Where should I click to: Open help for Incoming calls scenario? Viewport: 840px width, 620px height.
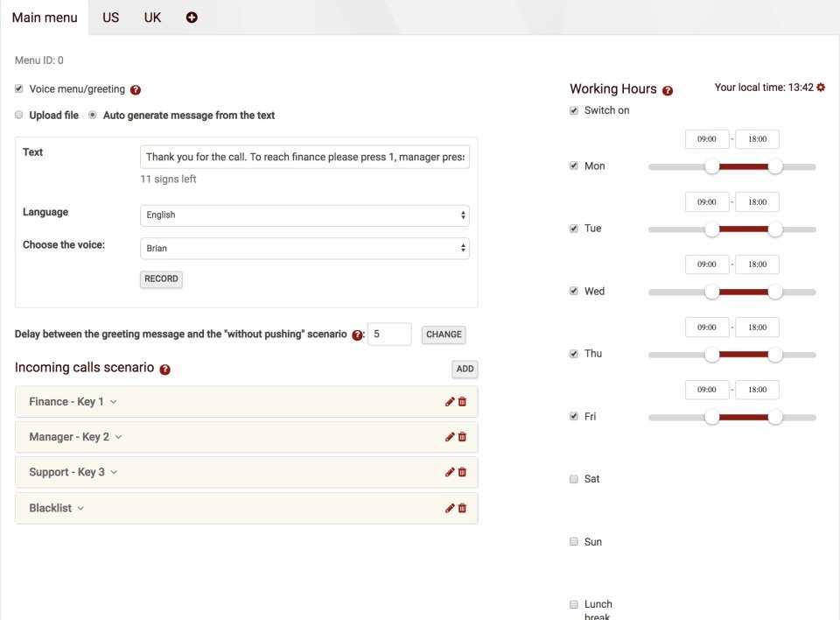[164, 370]
